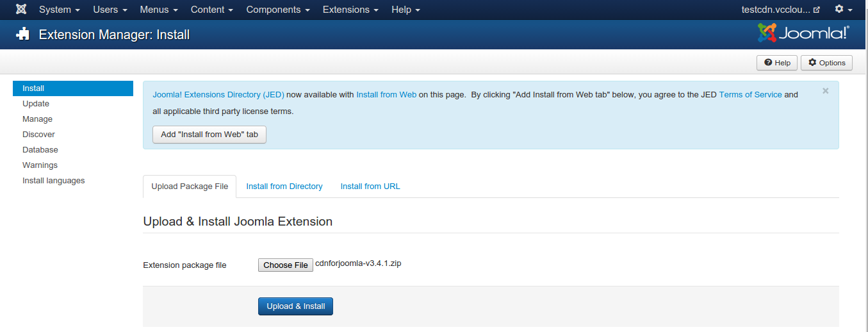
Task: Open the Content menu
Action: pyautogui.click(x=211, y=10)
